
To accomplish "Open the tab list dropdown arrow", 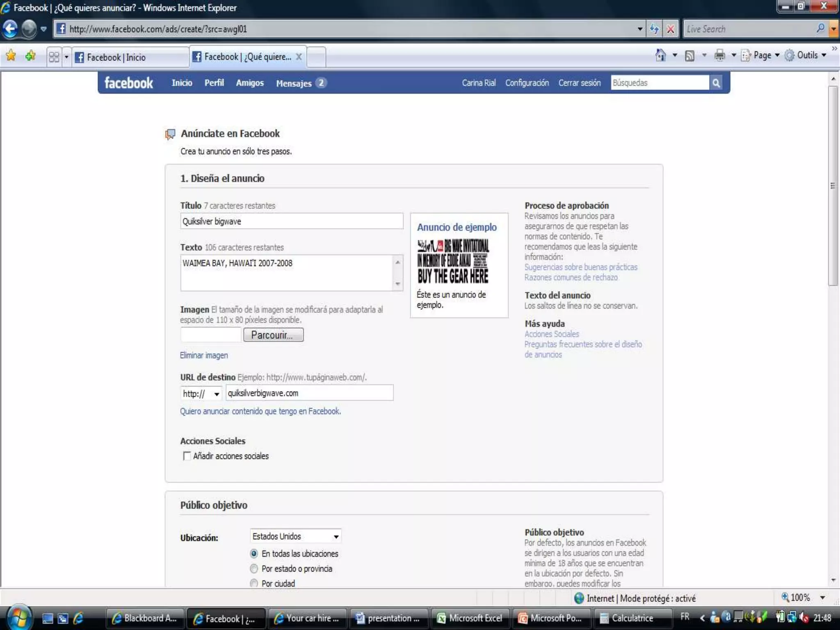I will click(x=66, y=57).
